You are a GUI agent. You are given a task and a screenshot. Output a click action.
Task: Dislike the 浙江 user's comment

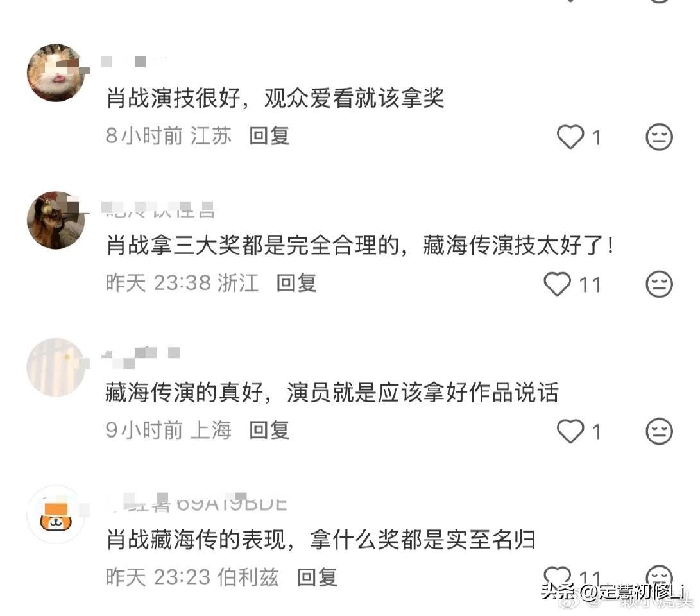pos(660,284)
